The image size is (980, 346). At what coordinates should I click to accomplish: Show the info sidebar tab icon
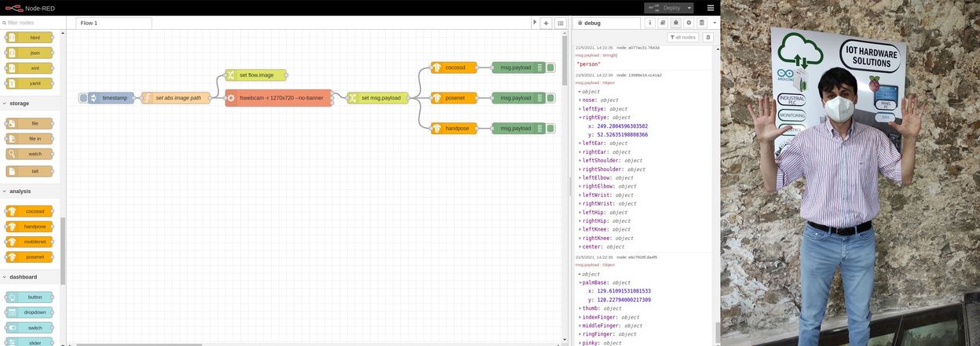649,24
